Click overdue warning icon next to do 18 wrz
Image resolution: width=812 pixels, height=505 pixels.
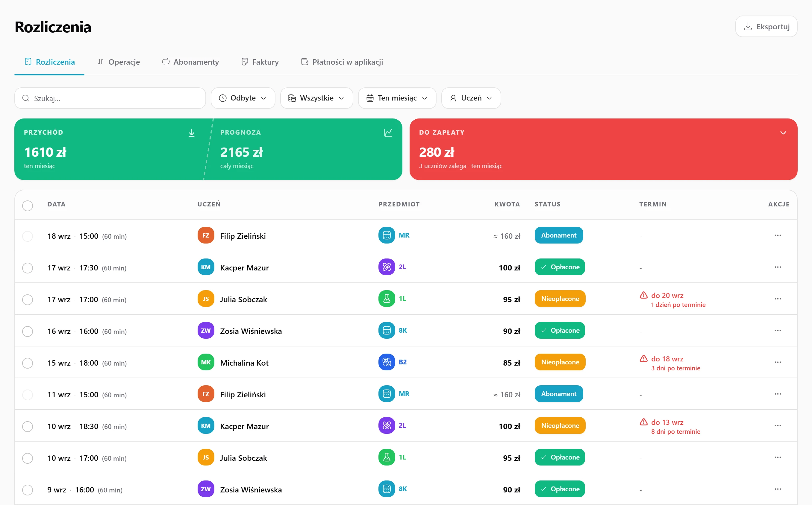[643, 359]
